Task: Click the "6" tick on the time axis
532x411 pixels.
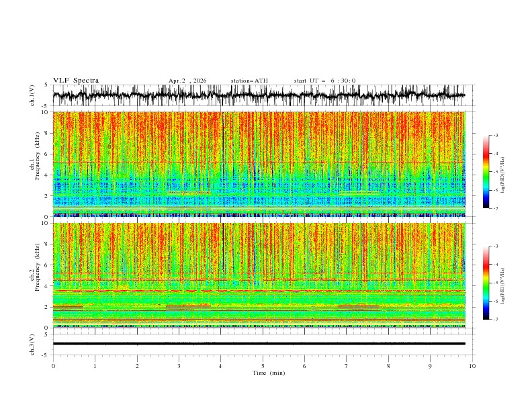Action: 304,366
